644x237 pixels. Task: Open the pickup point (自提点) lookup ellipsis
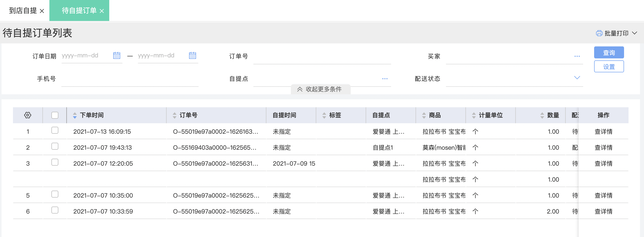coord(385,79)
